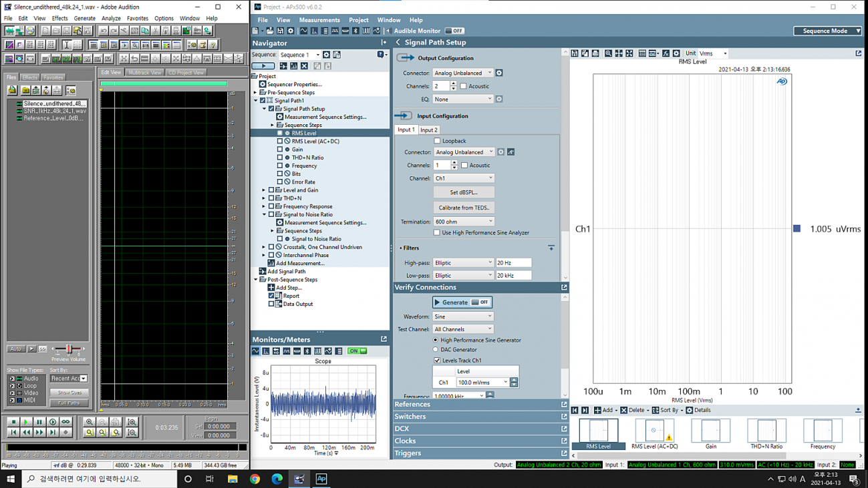The height and width of the screenshot is (488, 868).
Task: Click graph zoom magnifier icon in result toolbar
Action: [x=608, y=53]
